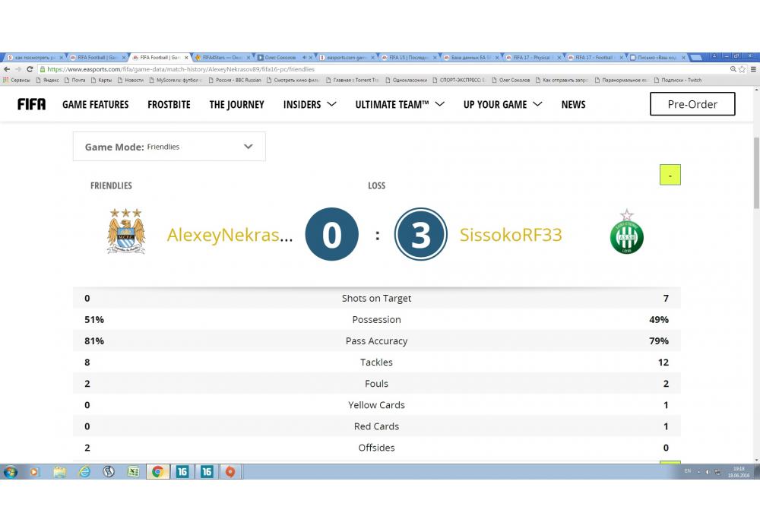Click the Saint-Etienne club crest
The width and height of the screenshot is (760, 532).
626,233
